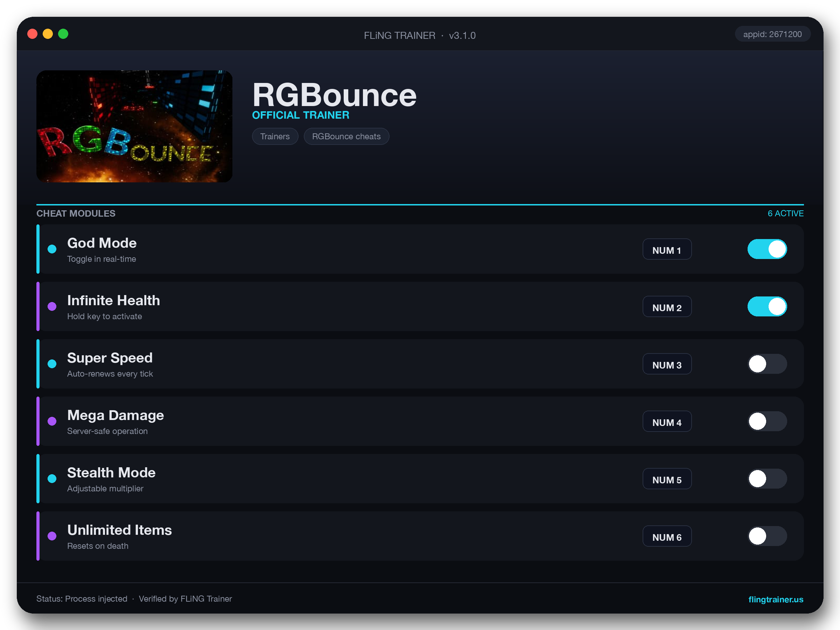Click the appid: 2671200 badge
This screenshot has height=630, width=840.
(x=772, y=34)
